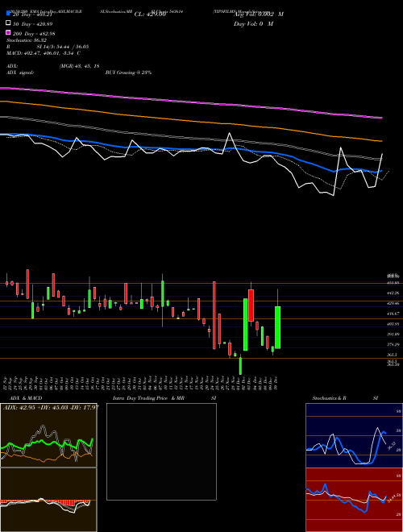Click the blue 20 Day legend swatch
Image resolution: width=403 pixels, height=532 pixels.
8,13
